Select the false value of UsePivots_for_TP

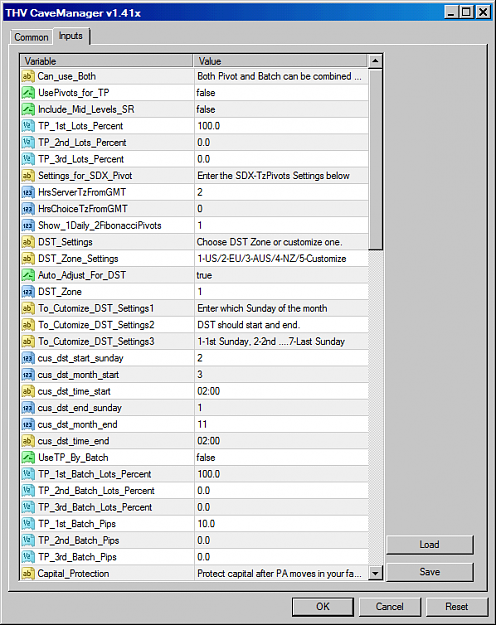[x=206, y=93]
